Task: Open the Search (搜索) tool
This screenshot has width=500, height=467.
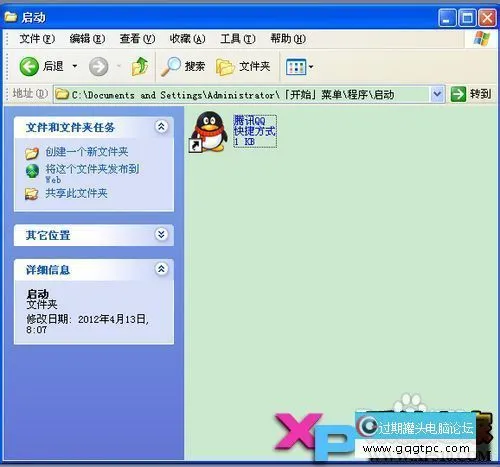Action: coord(183,66)
